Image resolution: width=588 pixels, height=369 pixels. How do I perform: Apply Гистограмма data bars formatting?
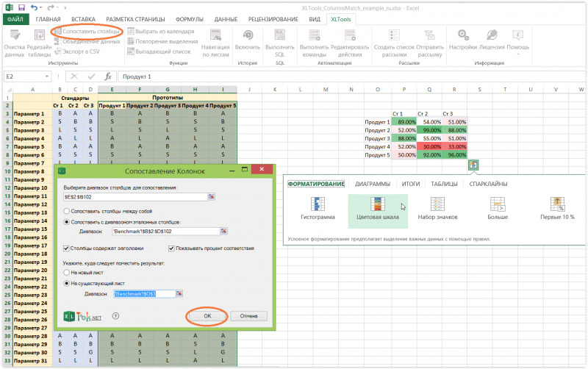[x=318, y=208]
